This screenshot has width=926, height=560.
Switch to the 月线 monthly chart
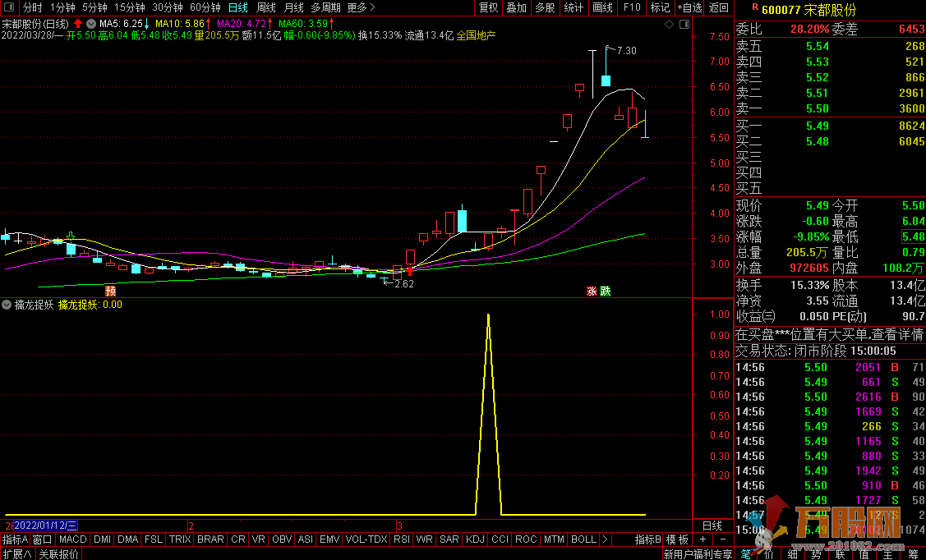294,7
